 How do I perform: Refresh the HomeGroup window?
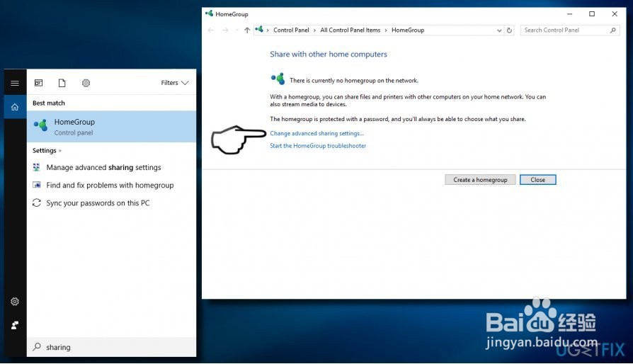click(x=510, y=30)
